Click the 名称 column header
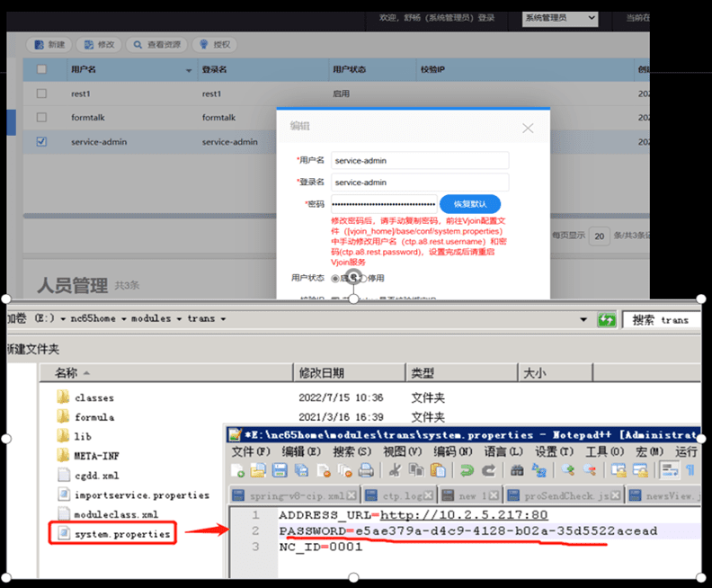Image resolution: width=712 pixels, height=588 pixels. pyautogui.click(x=166, y=373)
